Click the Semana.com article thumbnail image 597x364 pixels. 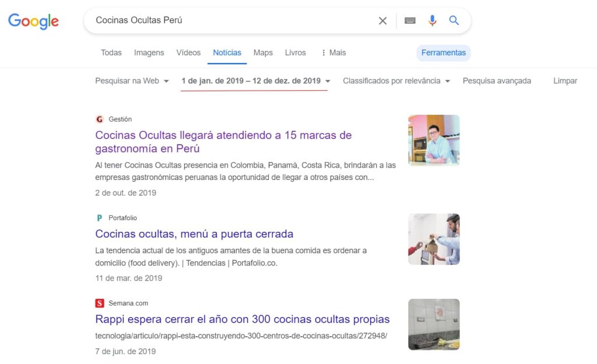point(434,324)
